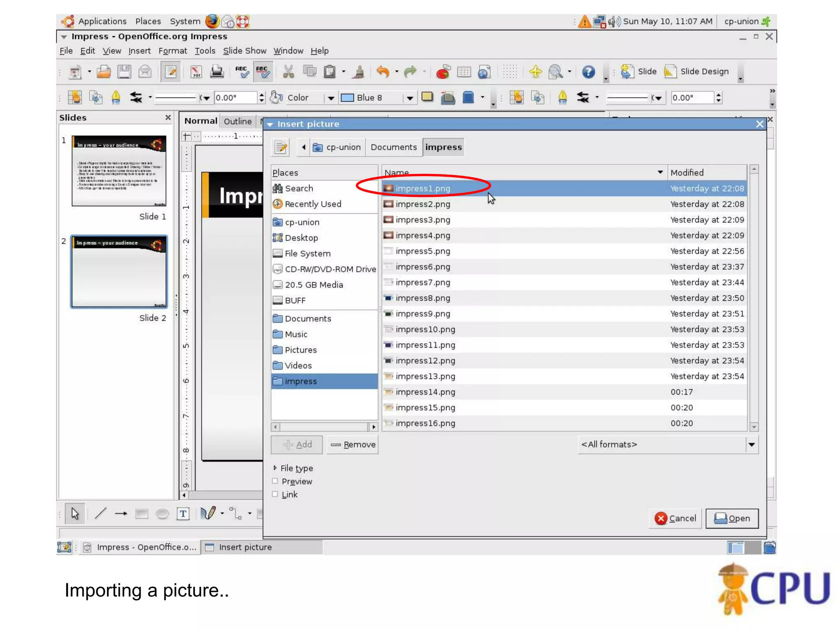Select the Slide 1 thumbnail
The height and width of the screenshot is (630, 840).
click(x=119, y=171)
